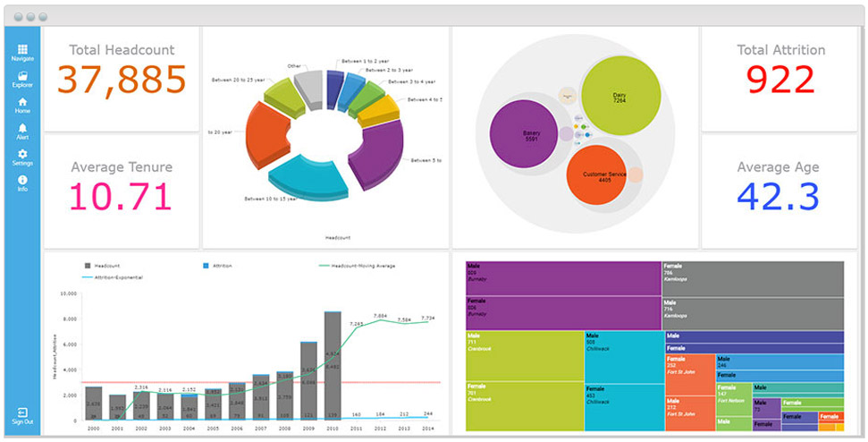Toggle the Attrition series in chart legend
Screen dimensions: 868x442
point(218,266)
